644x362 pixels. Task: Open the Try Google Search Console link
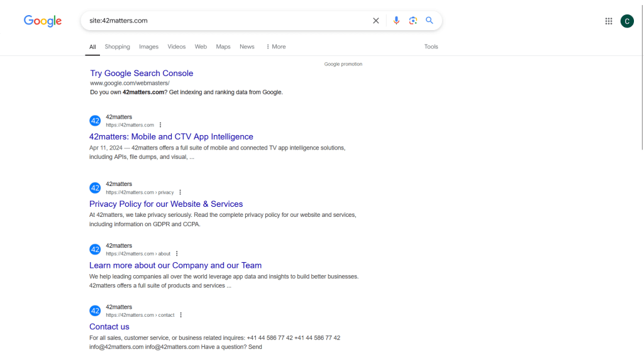[142, 73]
